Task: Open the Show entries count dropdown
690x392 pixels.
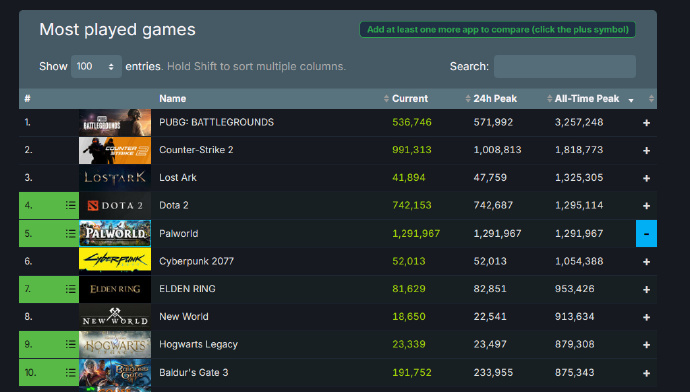Action: point(96,66)
